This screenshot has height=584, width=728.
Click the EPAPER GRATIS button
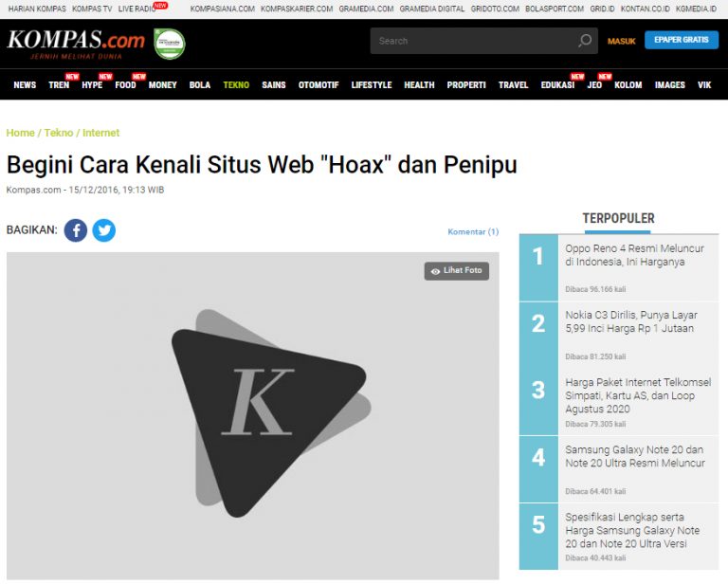tap(682, 40)
